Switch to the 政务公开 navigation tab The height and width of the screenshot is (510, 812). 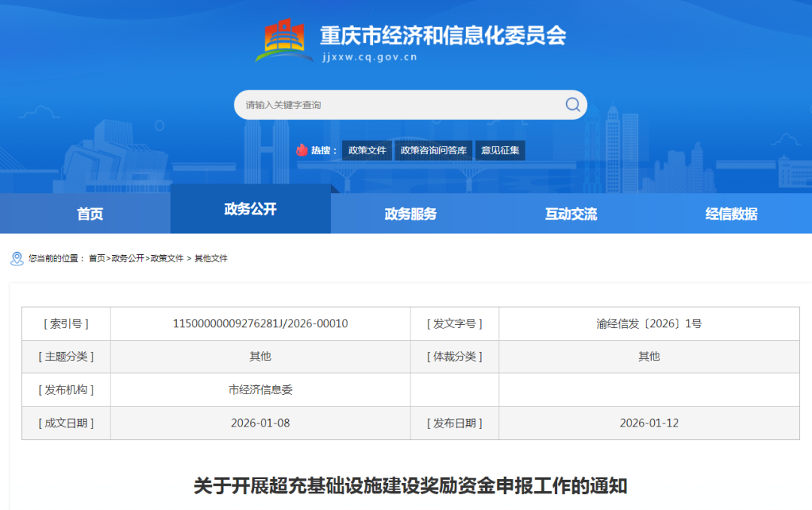(x=250, y=210)
